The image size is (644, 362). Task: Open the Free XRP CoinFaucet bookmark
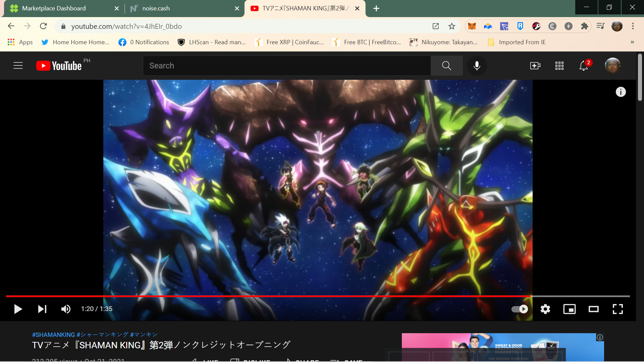(289, 42)
